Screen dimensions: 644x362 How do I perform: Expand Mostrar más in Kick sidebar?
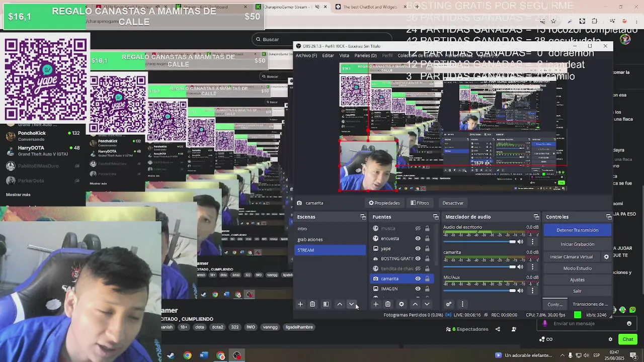(18, 195)
